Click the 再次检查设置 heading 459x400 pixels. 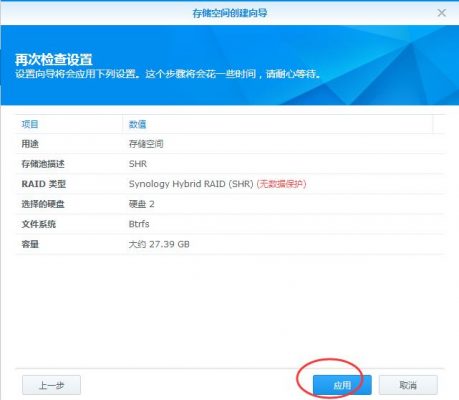coord(54,60)
